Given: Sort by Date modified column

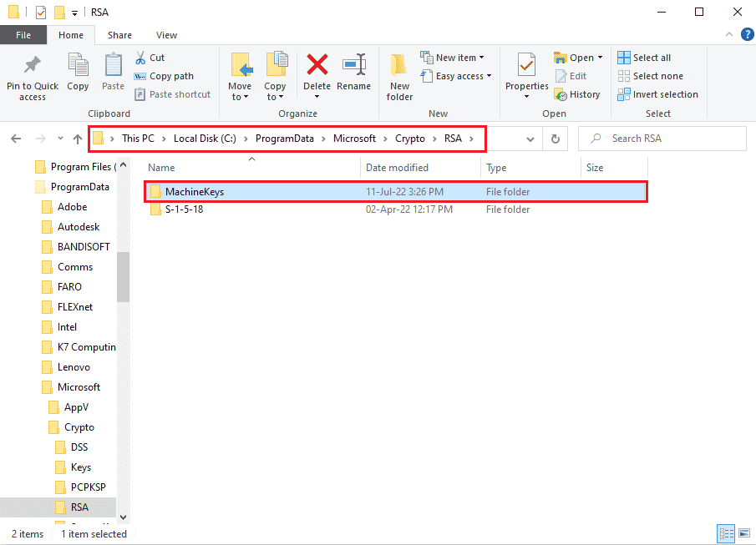Looking at the screenshot, I should [x=397, y=167].
